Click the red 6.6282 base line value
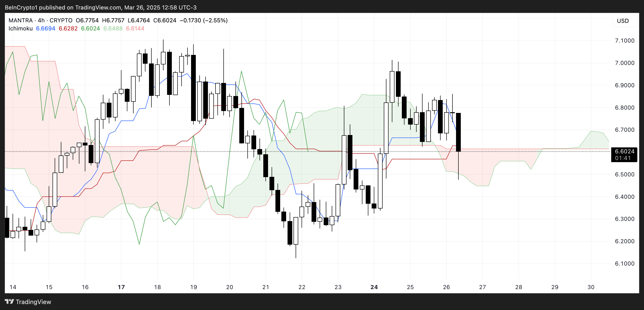This screenshot has width=644, height=310. [x=68, y=29]
